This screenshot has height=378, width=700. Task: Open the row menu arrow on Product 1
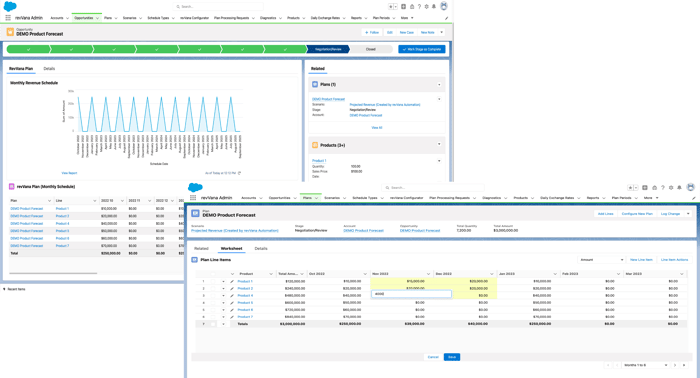[x=223, y=282]
